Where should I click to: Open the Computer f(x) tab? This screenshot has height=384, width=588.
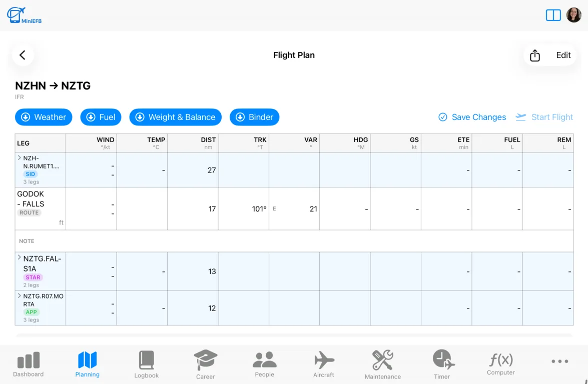click(500, 364)
